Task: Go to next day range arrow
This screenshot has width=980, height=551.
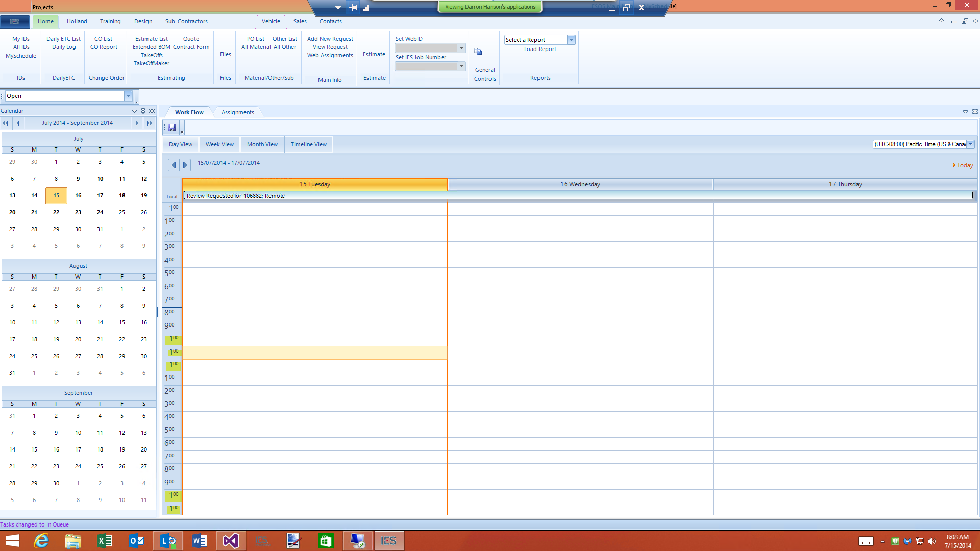Action: coord(185,165)
